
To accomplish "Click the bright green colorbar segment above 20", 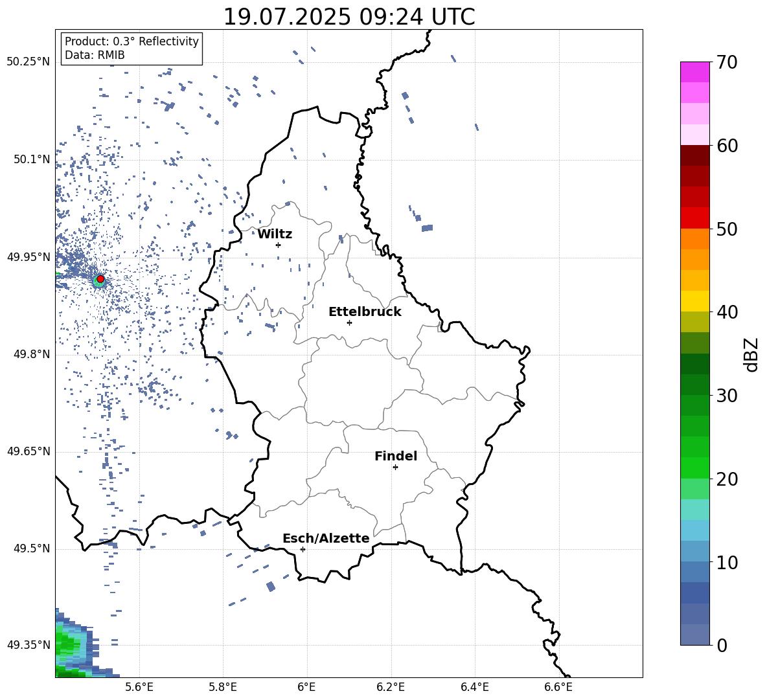I will click(694, 468).
